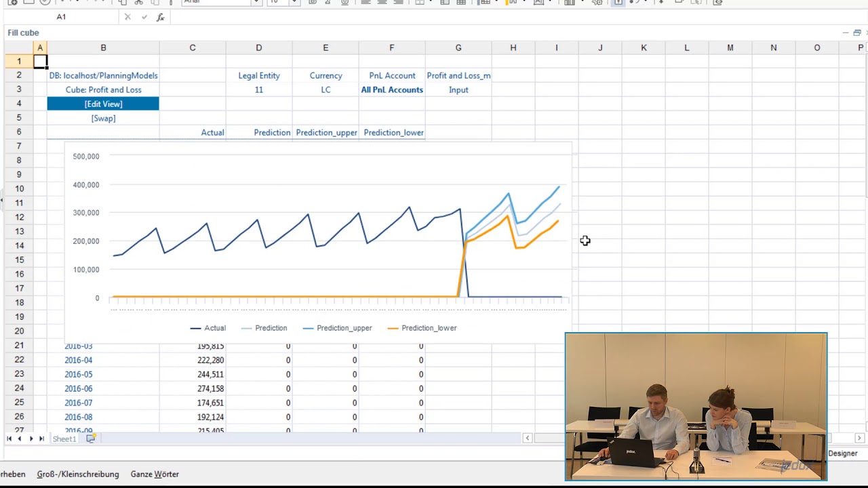
Task: Jump to last sheet with navigation arrow
Action: (x=41, y=439)
